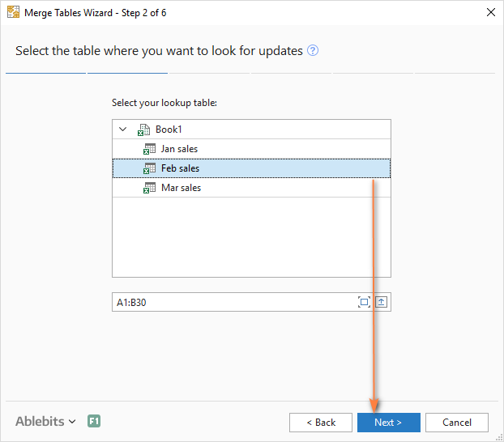Click the collapse dialog icon beside range box
The width and height of the screenshot is (504, 442).
(382, 302)
